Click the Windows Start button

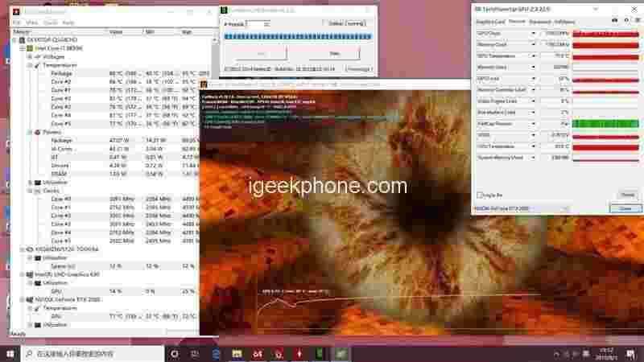tap(10, 353)
